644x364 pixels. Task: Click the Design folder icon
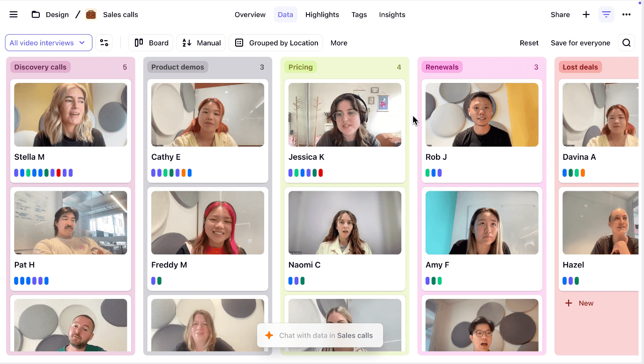pos(36,15)
